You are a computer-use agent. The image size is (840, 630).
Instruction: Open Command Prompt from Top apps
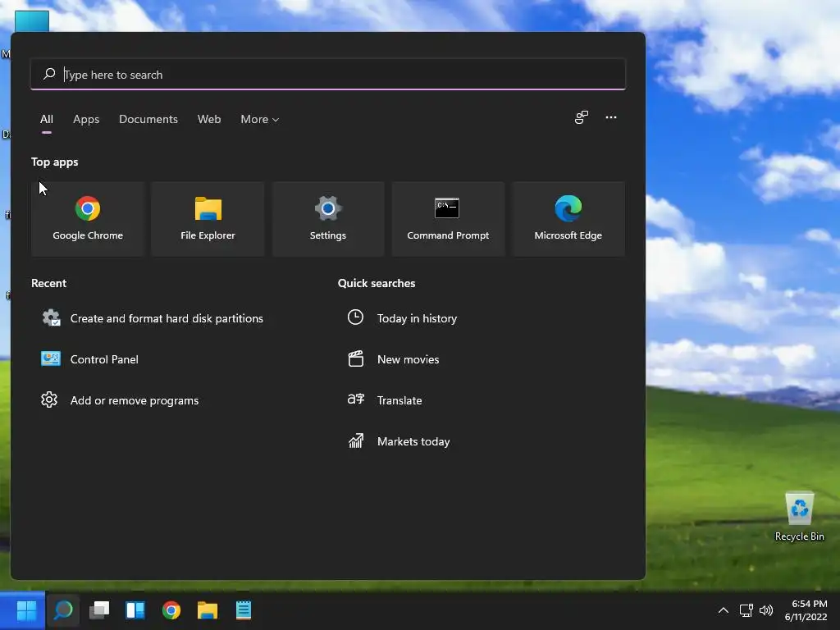tap(448, 218)
